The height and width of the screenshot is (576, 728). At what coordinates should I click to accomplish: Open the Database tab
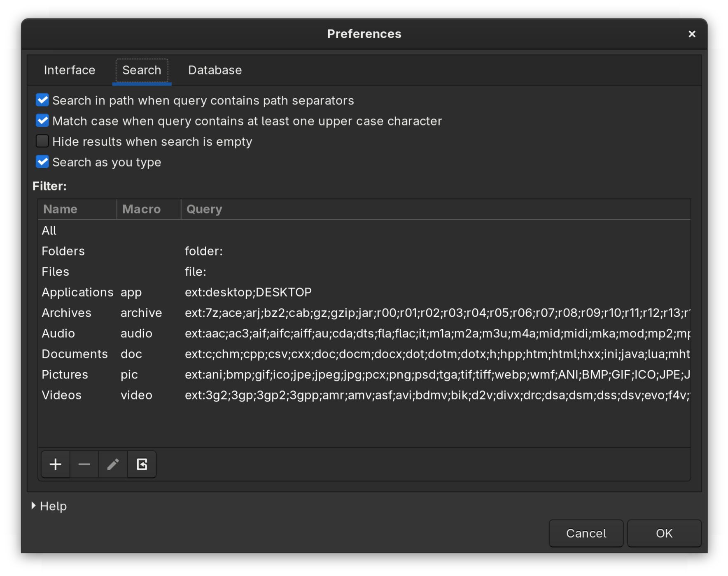[x=215, y=70]
